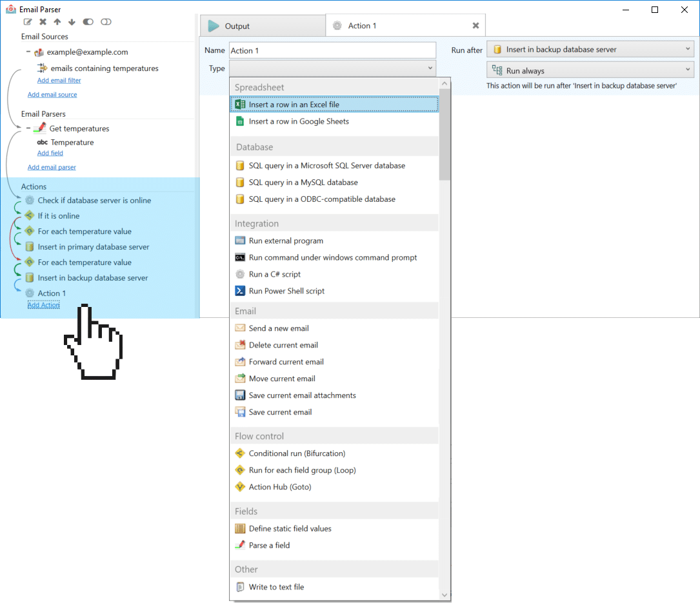Click the Write to text file icon
The height and width of the screenshot is (603, 700).
coord(240,587)
